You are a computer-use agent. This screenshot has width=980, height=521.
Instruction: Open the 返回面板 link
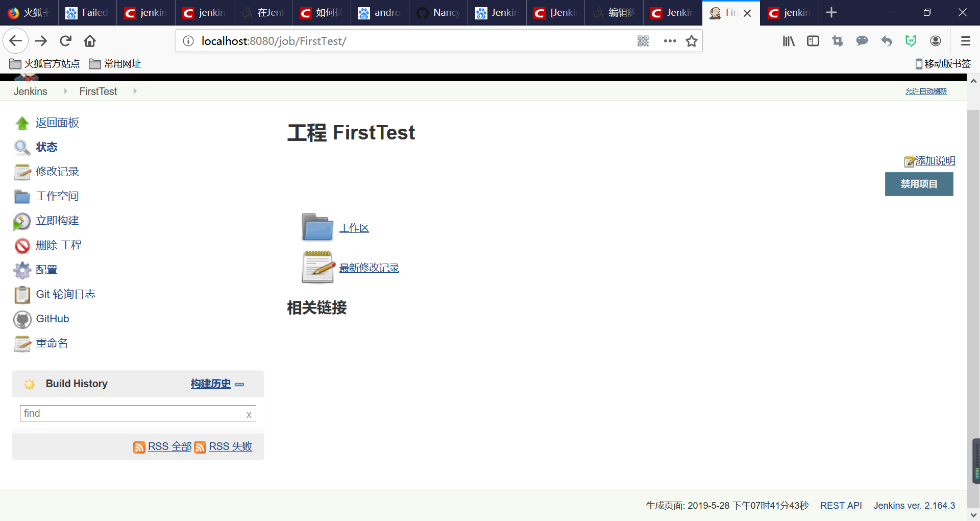click(57, 123)
